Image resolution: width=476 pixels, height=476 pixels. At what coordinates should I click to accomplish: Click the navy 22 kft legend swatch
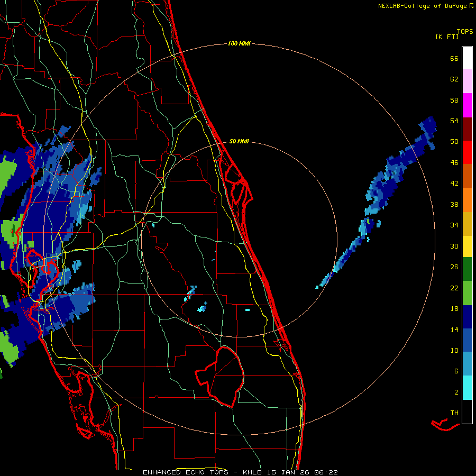coord(467,317)
